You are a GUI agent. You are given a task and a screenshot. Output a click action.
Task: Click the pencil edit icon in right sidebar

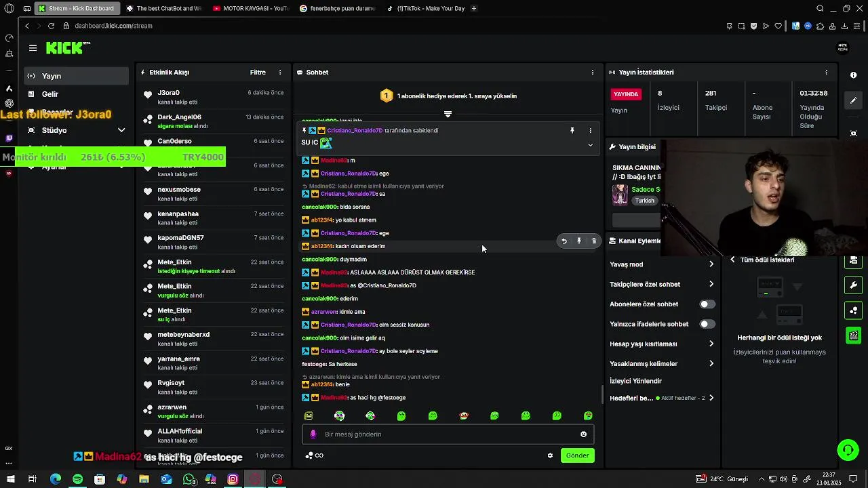[854, 100]
